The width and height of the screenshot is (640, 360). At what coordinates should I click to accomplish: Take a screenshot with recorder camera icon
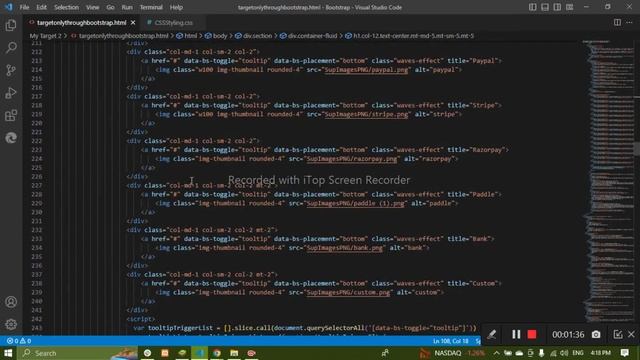[596, 334]
